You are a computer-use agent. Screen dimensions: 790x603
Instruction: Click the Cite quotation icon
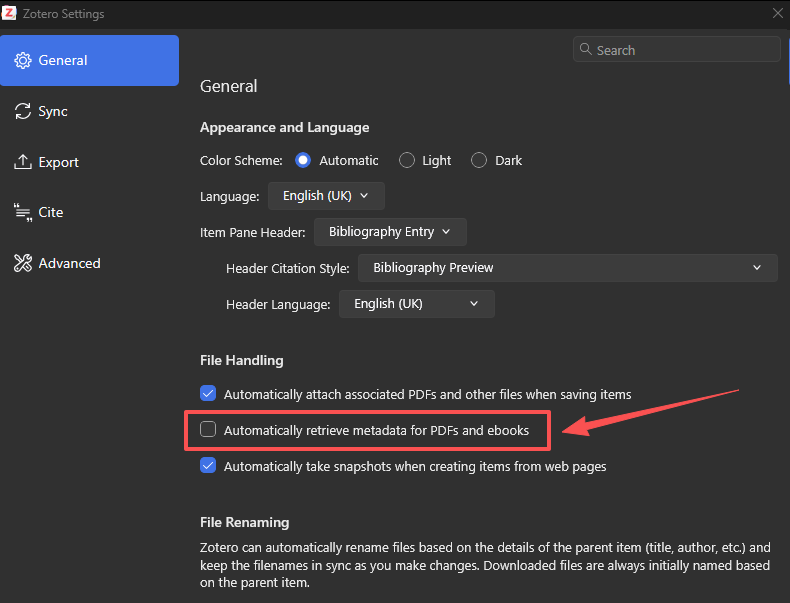(23, 212)
